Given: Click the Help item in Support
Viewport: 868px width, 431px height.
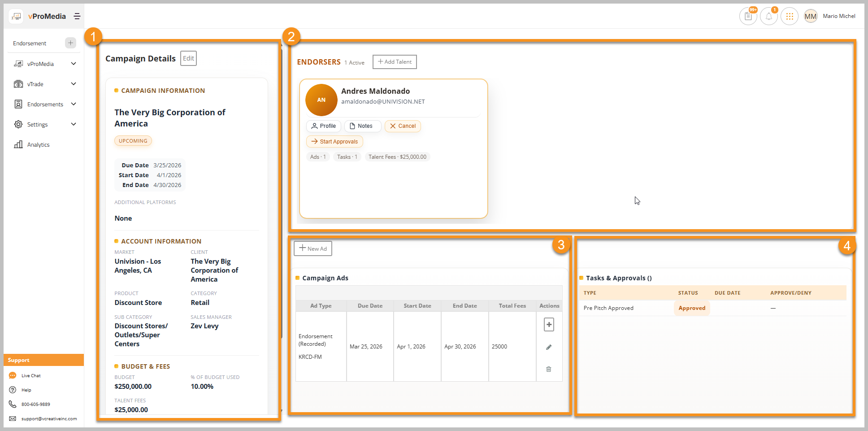Looking at the screenshot, I should click(26, 390).
